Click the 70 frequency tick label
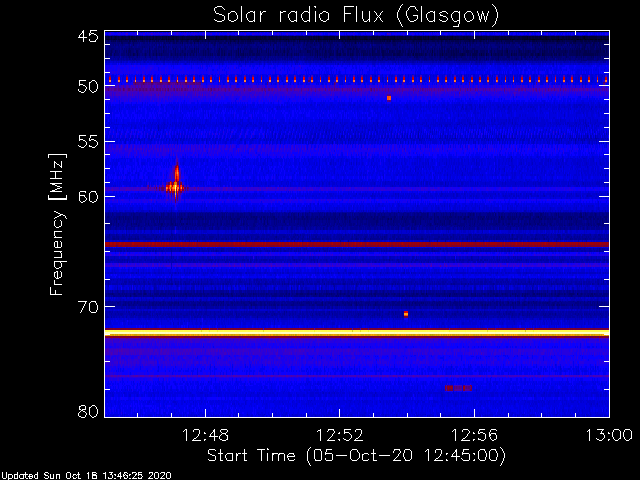 pos(88,307)
